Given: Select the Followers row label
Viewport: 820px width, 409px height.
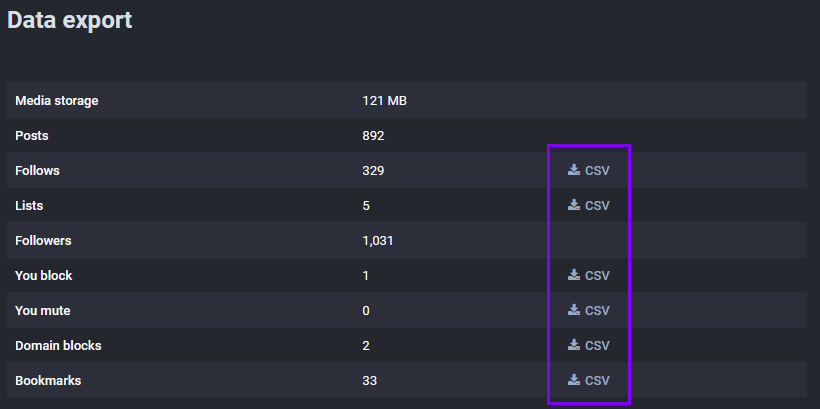Looking at the screenshot, I should 43,241.
